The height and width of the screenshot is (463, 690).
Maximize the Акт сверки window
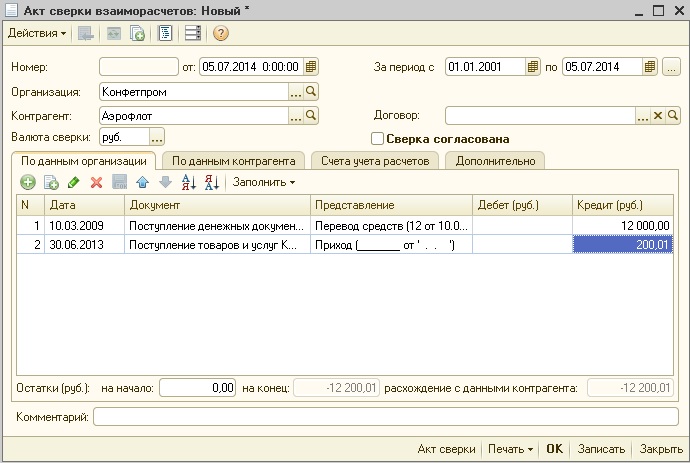658,11
